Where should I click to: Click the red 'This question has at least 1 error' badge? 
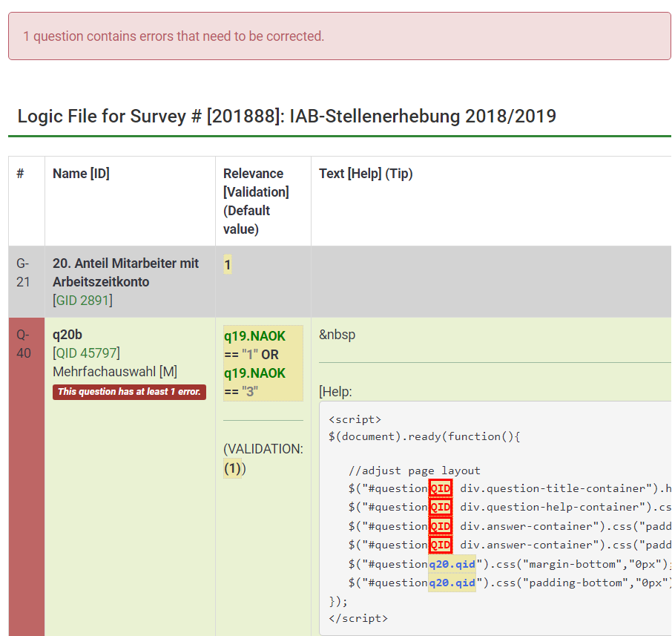click(x=129, y=392)
